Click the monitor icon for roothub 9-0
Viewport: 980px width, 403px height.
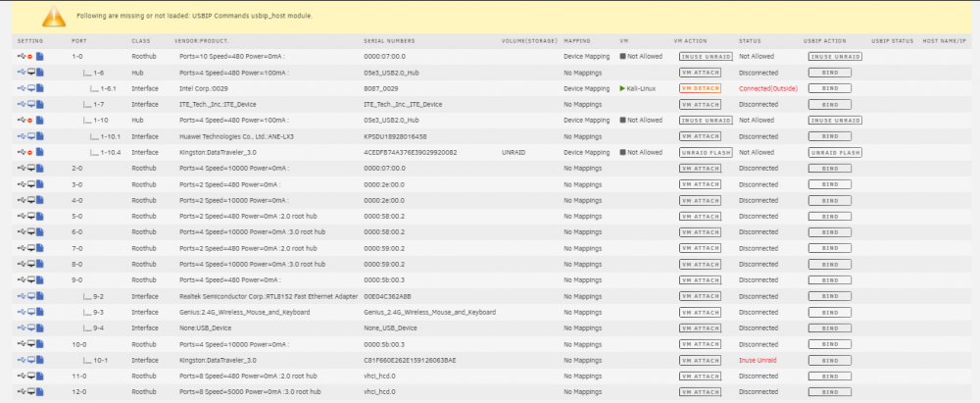pos(30,279)
